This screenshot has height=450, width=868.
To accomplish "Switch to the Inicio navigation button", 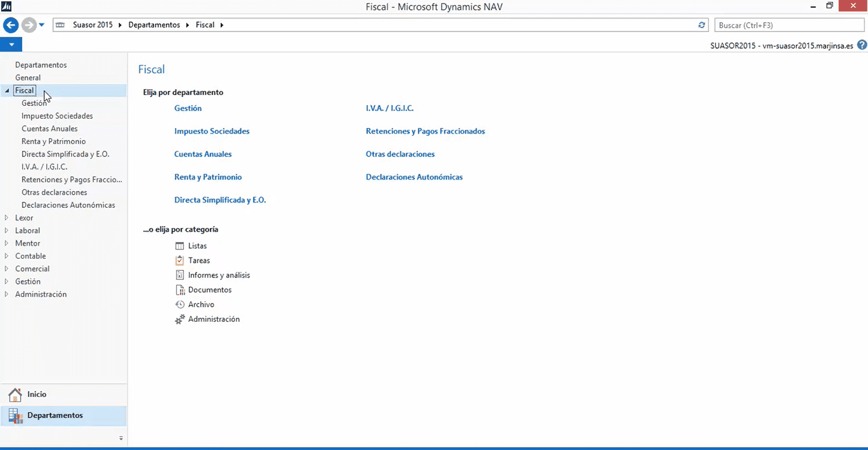I will click(63, 395).
